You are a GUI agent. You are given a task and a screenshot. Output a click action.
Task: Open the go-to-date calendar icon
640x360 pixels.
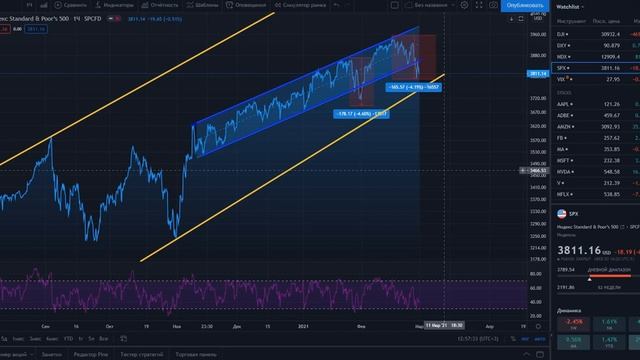click(123, 339)
